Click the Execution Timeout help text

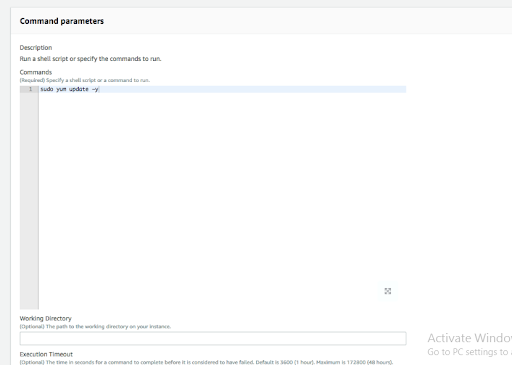tap(206, 362)
